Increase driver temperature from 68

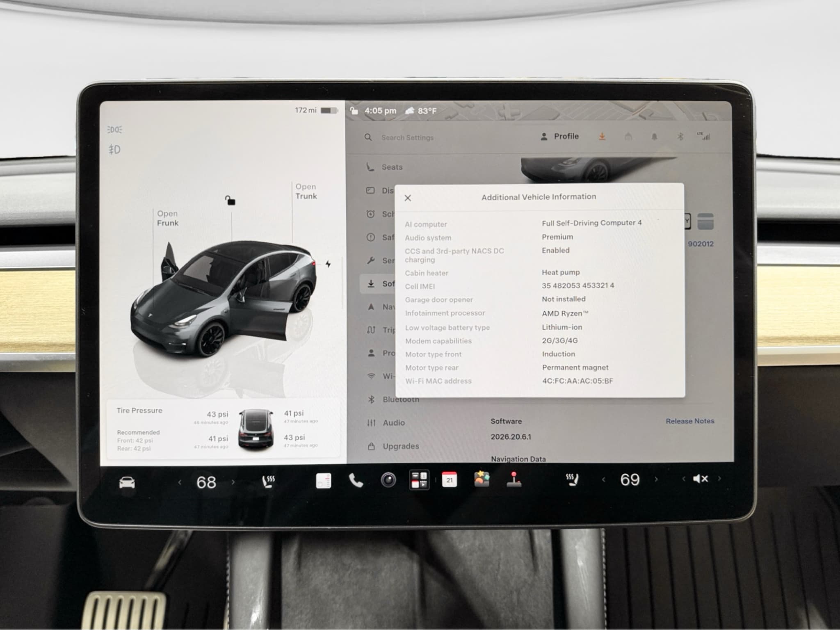click(x=233, y=482)
